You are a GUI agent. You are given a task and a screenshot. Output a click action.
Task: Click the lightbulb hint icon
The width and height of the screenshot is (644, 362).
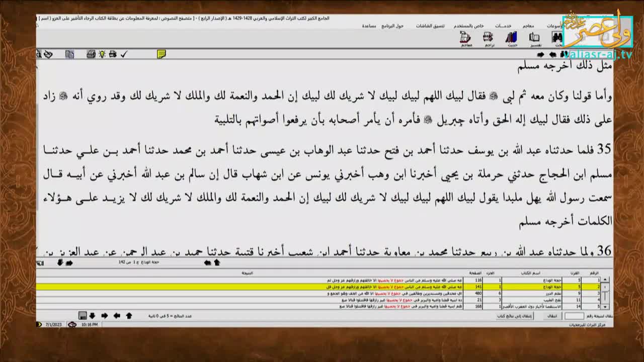tap(102, 54)
